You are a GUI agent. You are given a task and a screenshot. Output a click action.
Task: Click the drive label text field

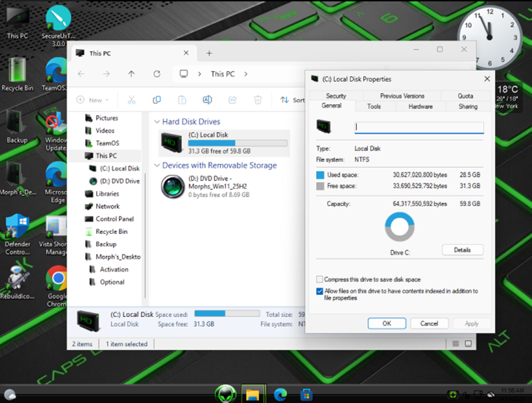(419, 128)
